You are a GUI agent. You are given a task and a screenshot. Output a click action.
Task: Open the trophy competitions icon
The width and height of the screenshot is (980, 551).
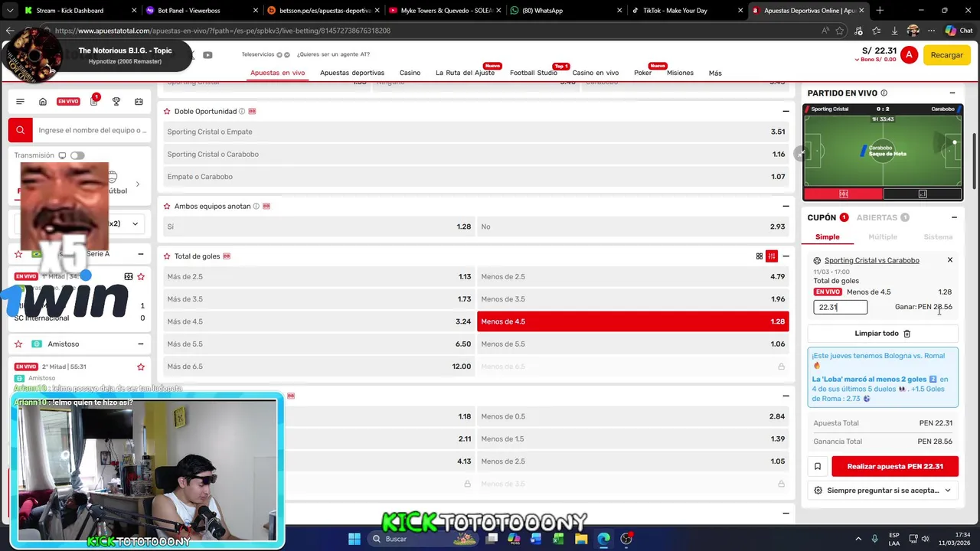(116, 102)
